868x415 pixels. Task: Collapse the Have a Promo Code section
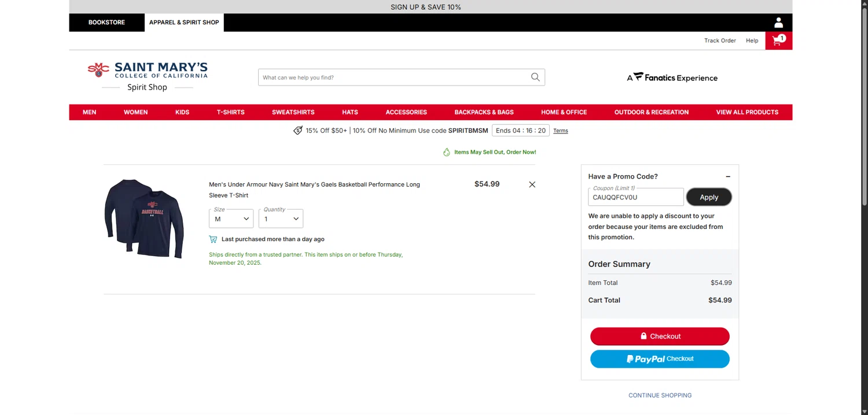pyautogui.click(x=728, y=176)
